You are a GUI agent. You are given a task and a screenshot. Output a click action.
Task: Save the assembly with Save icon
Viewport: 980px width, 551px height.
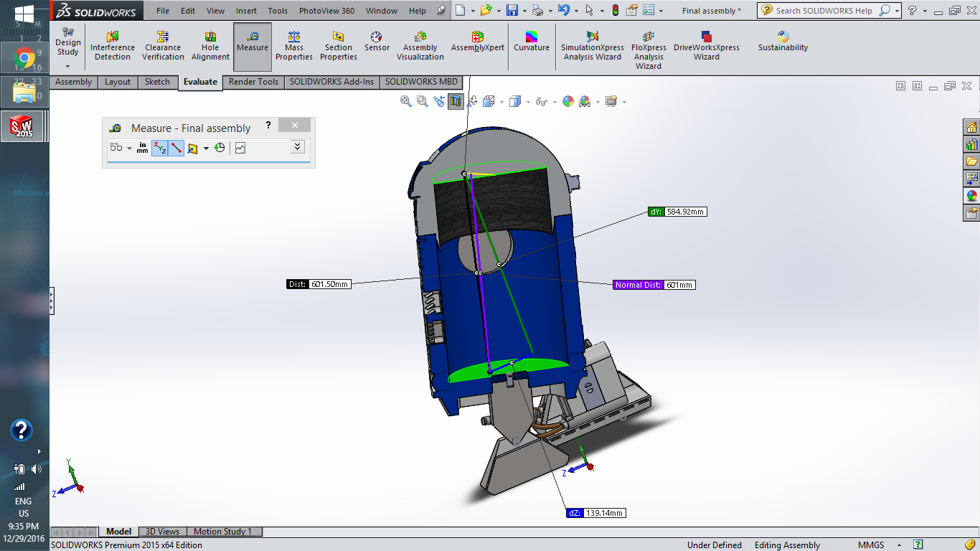pos(512,10)
